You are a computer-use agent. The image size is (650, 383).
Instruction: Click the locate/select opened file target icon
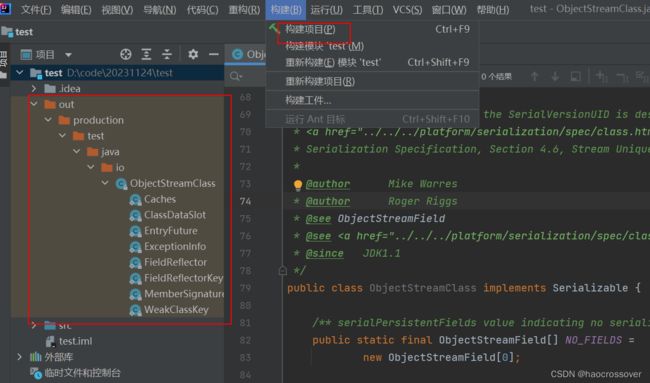[x=126, y=54]
